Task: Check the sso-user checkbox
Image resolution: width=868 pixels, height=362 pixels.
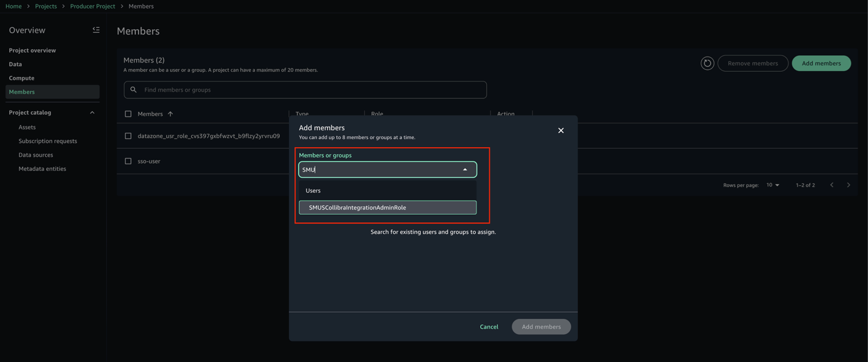Action: 128,161
